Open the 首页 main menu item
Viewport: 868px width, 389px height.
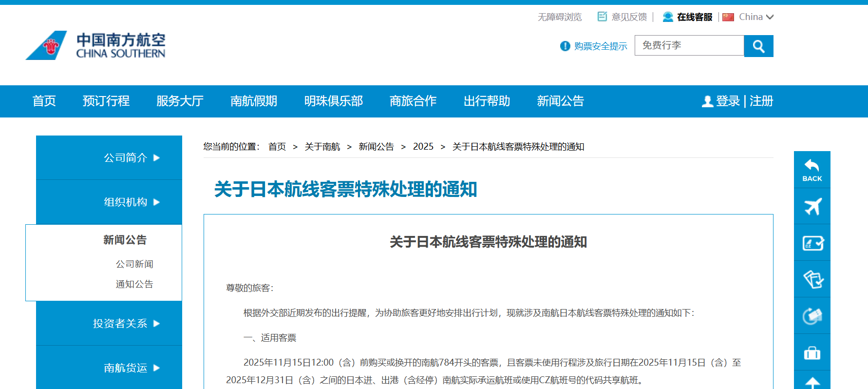point(44,101)
